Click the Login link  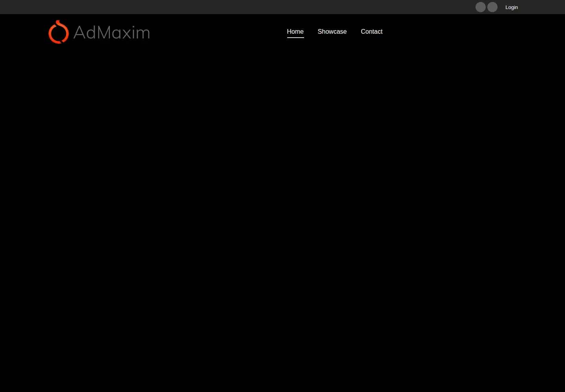(x=512, y=7)
